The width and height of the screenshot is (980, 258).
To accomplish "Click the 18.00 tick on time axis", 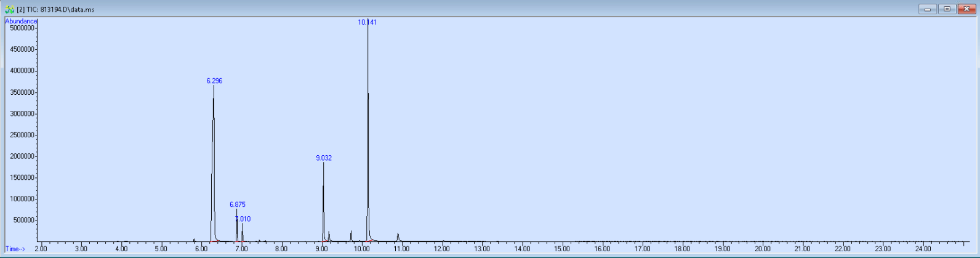I will pyautogui.click(x=683, y=249).
